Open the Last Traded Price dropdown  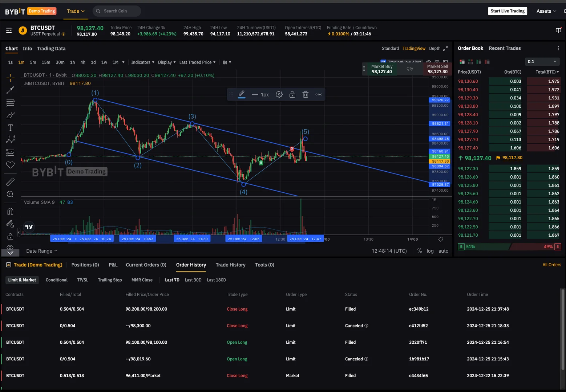click(x=198, y=62)
